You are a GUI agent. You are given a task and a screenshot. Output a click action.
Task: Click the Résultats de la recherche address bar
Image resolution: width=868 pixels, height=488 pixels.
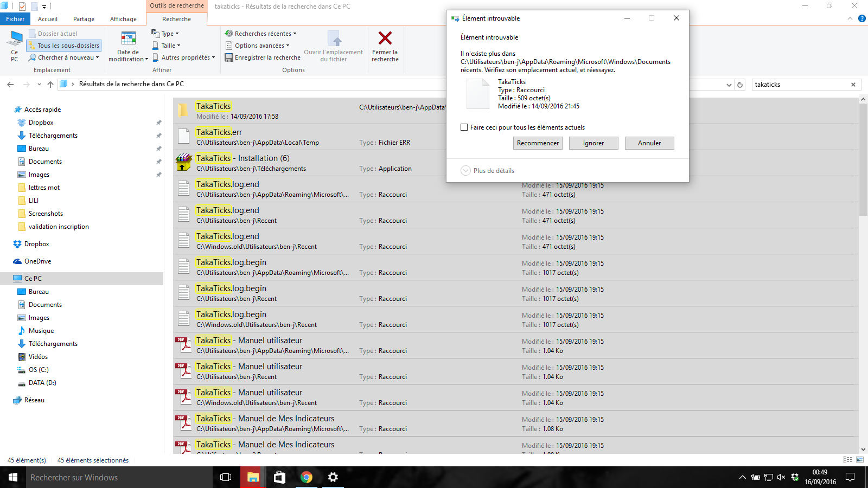(x=395, y=85)
